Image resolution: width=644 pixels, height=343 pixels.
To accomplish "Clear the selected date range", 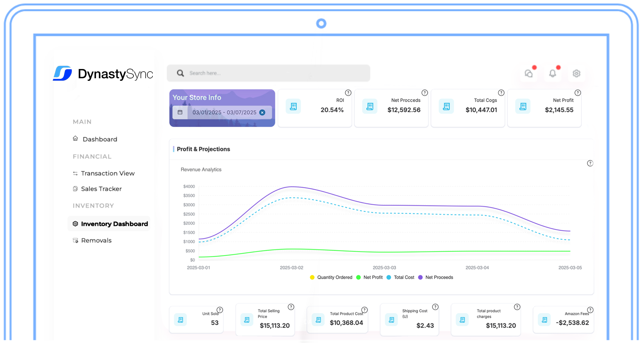I will (x=262, y=112).
